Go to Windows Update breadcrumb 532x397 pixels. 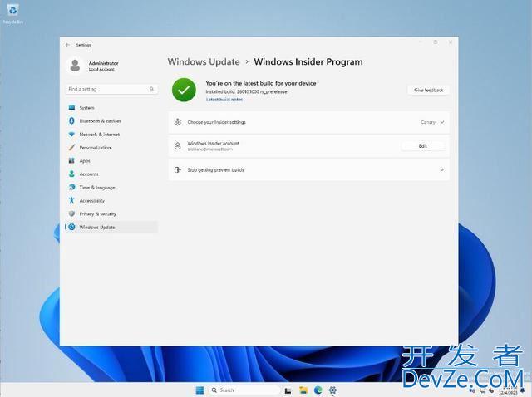pyautogui.click(x=204, y=61)
